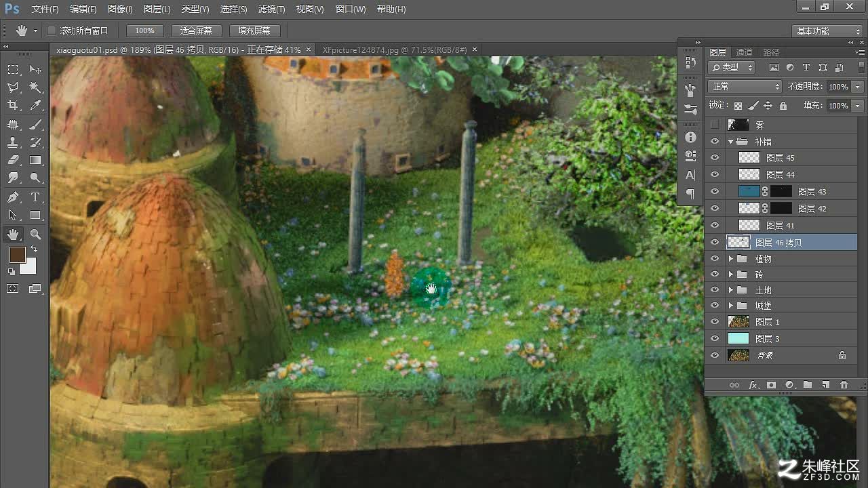Switch to the 通道 tab
The height and width of the screenshot is (488, 868).
pos(744,52)
